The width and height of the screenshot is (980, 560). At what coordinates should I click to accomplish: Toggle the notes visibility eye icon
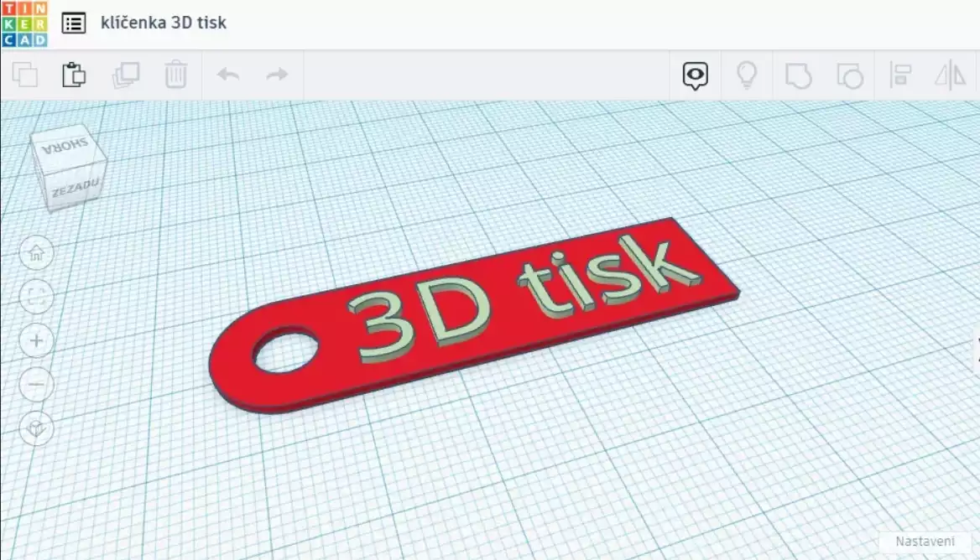click(x=695, y=76)
